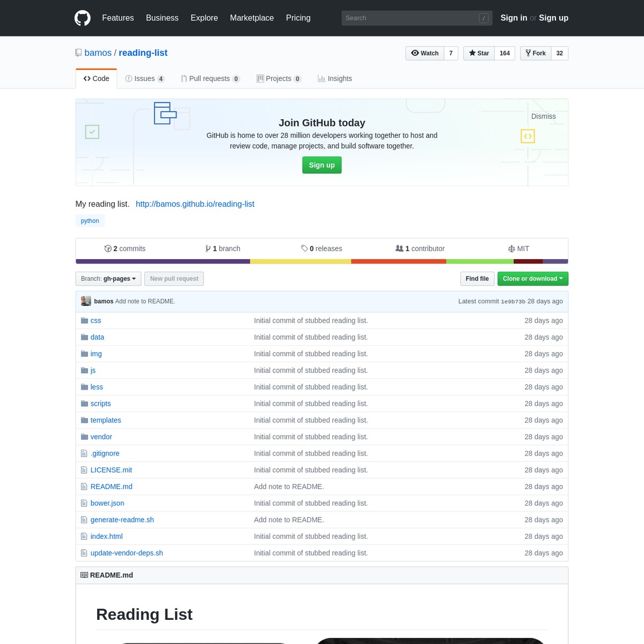This screenshot has width=644, height=644.
Task: Open the bamos owner link
Action: coord(98,53)
